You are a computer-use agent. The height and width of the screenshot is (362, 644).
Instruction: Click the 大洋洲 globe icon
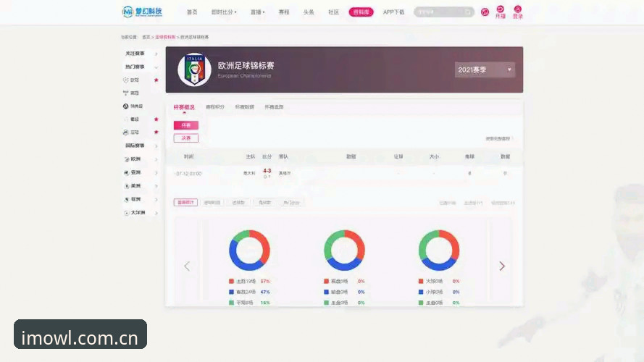tap(127, 213)
